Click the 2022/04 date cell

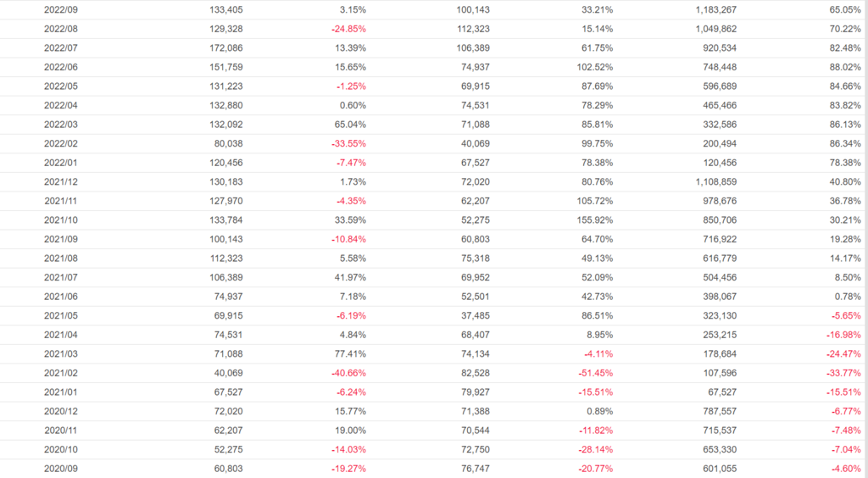[61, 105]
